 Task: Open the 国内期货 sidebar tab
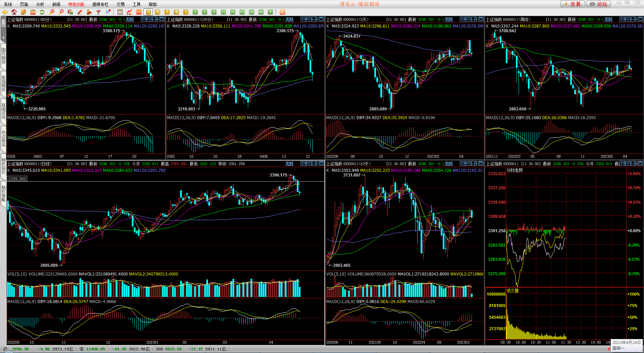click(3, 56)
